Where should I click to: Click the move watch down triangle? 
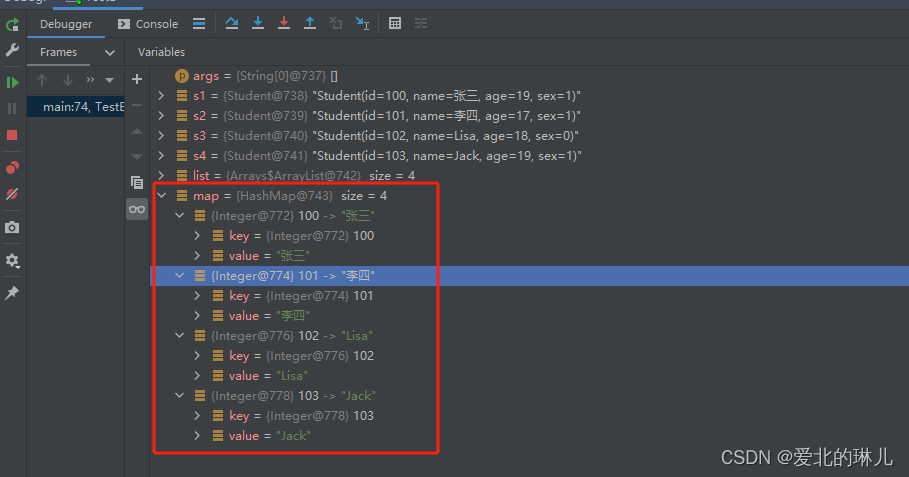click(x=137, y=156)
